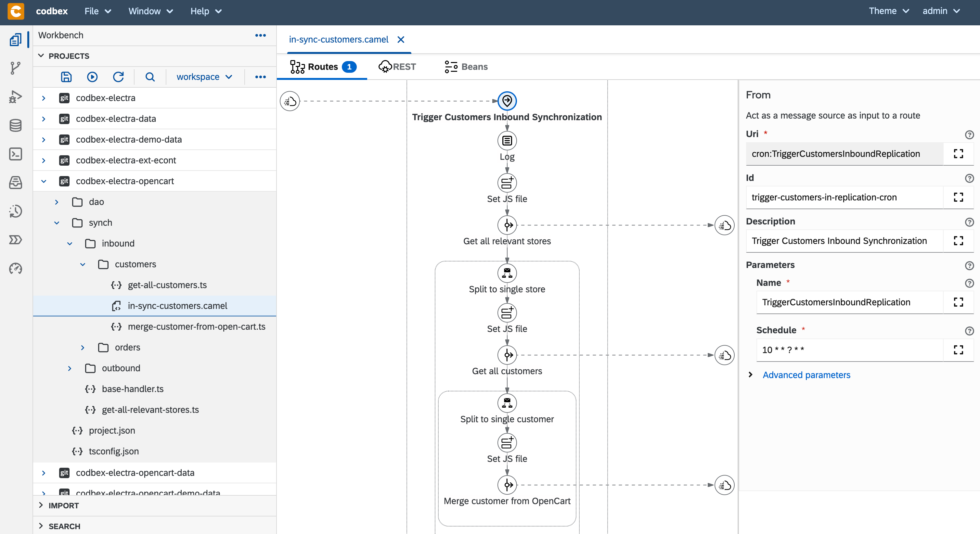Open the Window menu

pyautogui.click(x=151, y=11)
